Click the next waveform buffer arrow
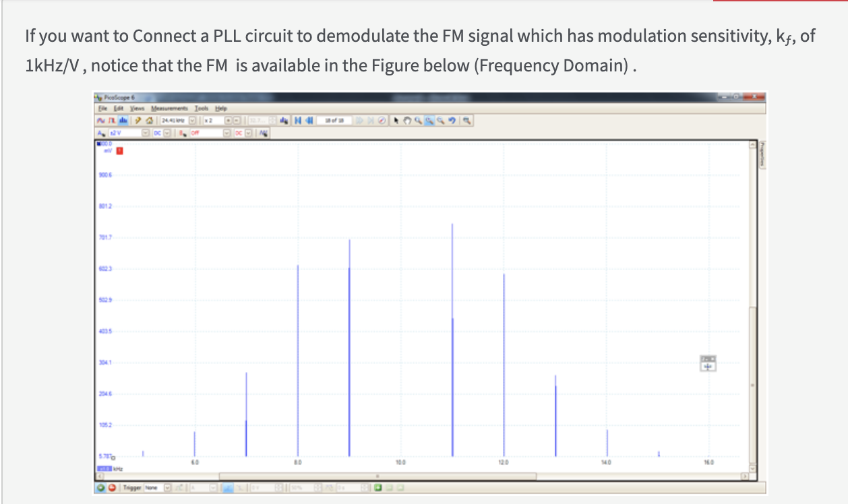Screen dimensions: 848x504 [361, 121]
